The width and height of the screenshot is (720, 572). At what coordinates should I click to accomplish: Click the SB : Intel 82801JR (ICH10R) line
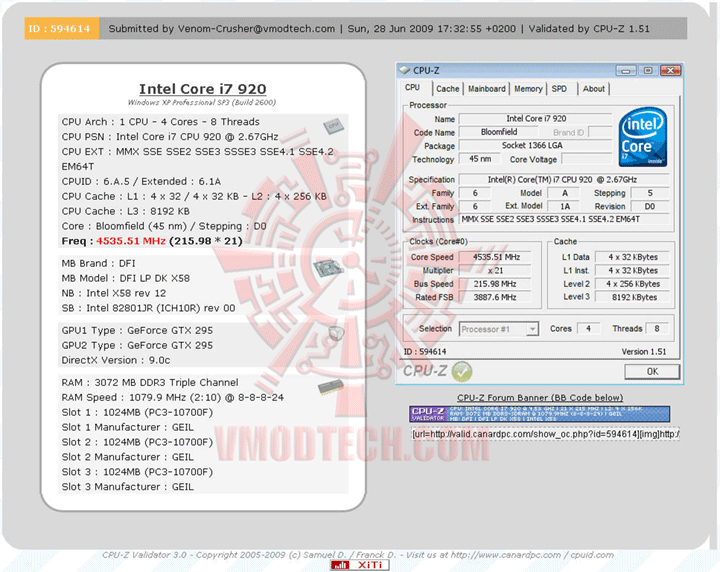(x=148, y=308)
